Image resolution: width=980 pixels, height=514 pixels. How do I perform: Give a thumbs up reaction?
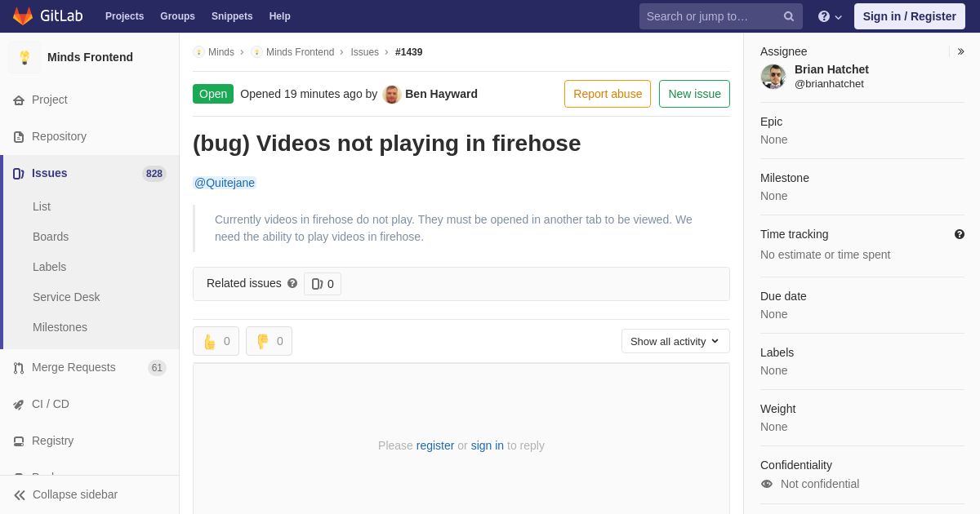click(x=216, y=341)
